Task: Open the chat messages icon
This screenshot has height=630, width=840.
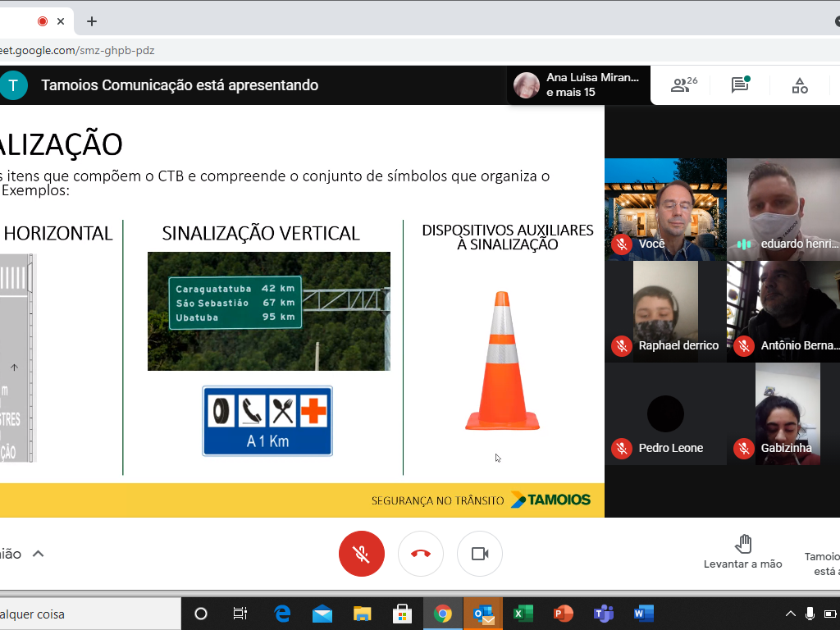Action: (x=740, y=85)
